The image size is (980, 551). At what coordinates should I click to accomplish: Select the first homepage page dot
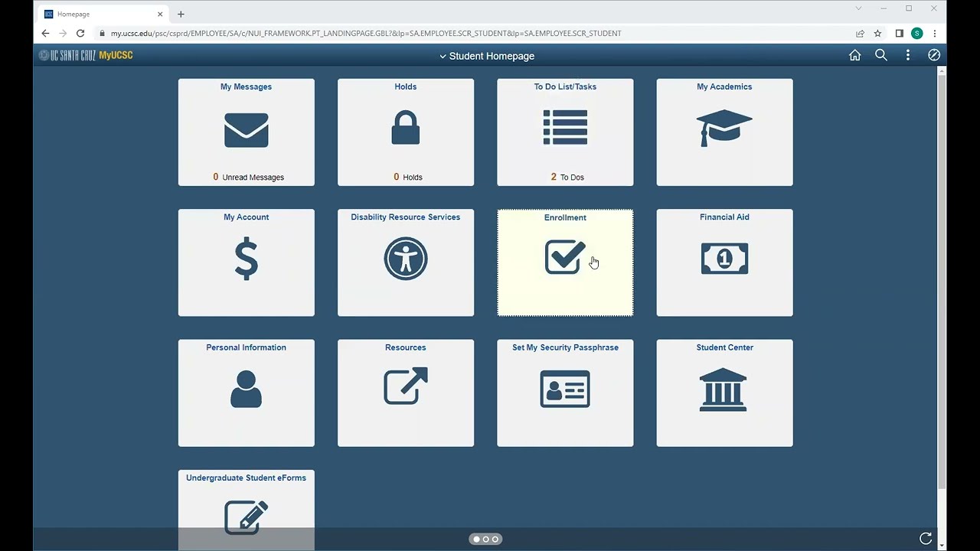(x=476, y=540)
